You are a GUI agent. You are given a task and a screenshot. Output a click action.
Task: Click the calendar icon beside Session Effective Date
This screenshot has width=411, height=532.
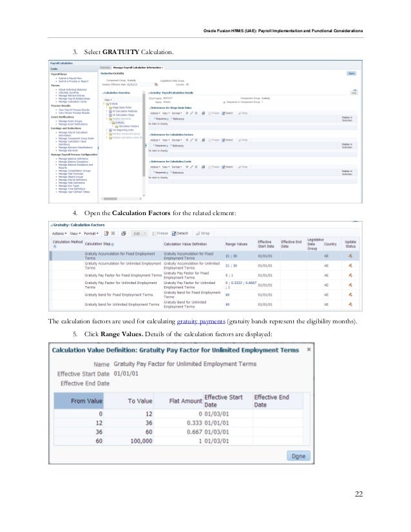click(x=156, y=84)
